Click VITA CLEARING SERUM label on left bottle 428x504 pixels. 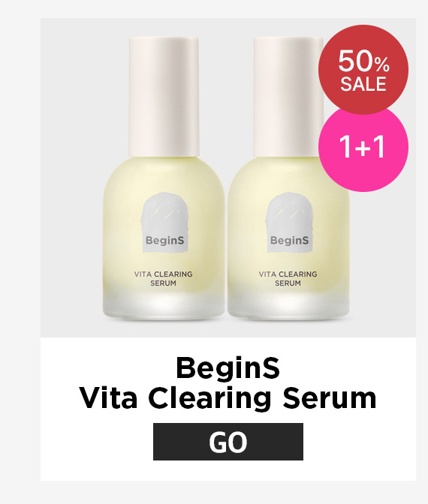(x=164, y=278)
